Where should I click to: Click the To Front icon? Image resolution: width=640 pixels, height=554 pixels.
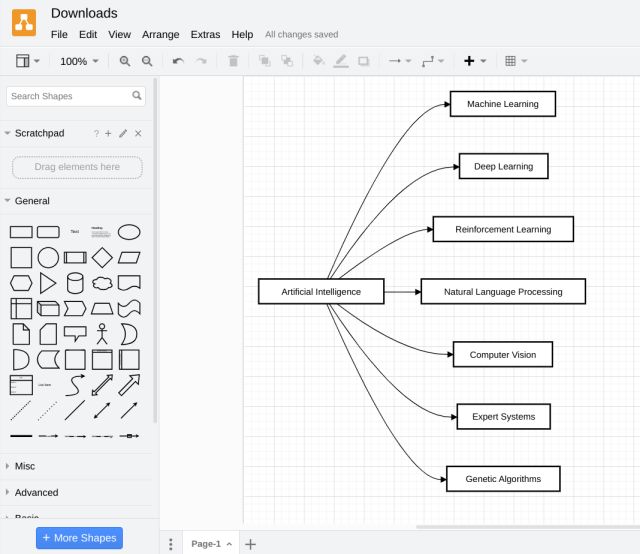(264, 61)
